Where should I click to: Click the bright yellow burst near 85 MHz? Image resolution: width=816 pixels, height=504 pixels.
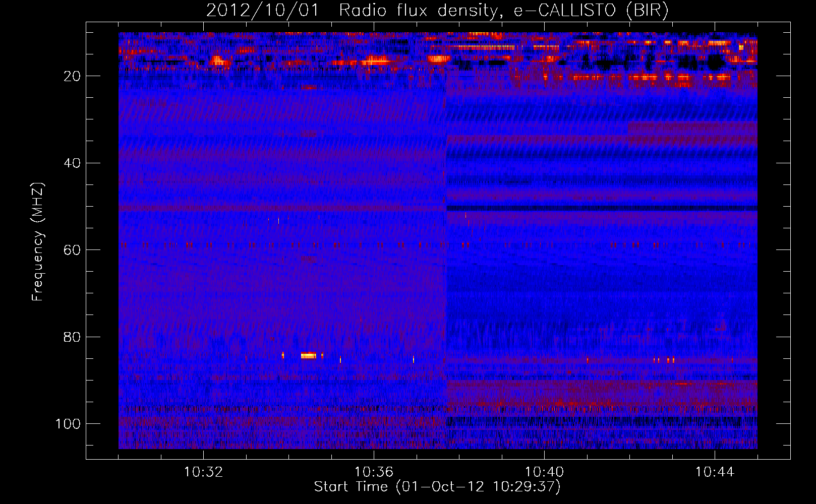click(309, 355)
